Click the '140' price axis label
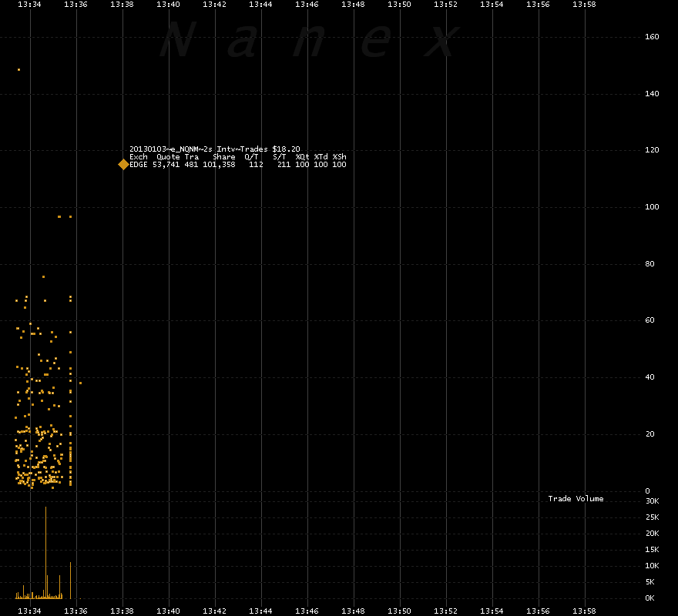678x616 pixels. [652, 94]
